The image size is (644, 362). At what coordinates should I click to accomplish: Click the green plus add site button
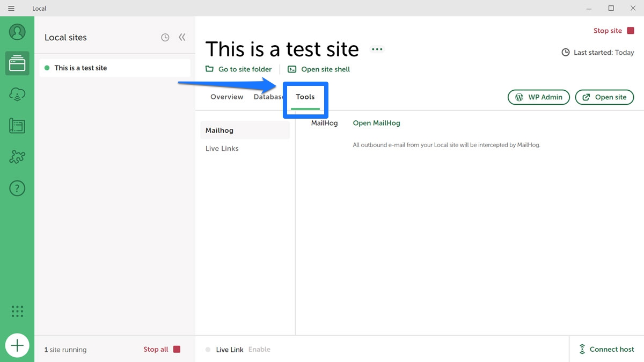pos(17,345)
